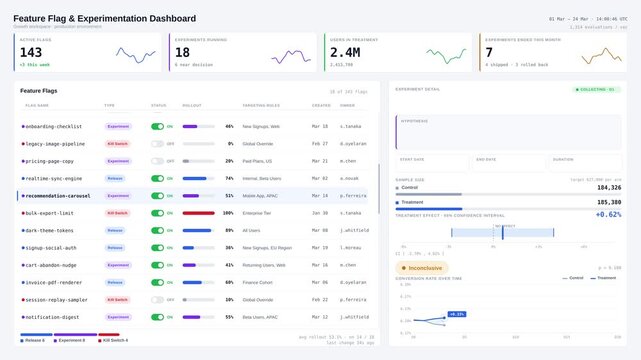The height and width of the screenshot is (360, 641).
Task: Sort by the Created column header
Action: pyautogui.click(x=321, y=105)
